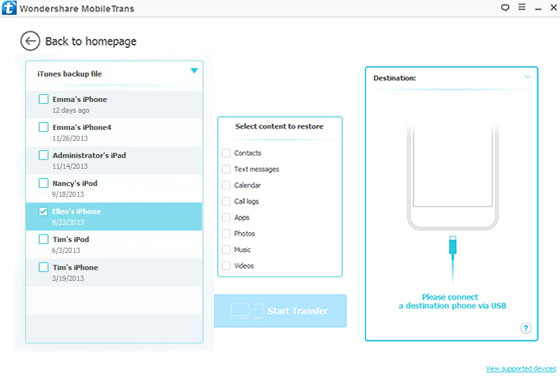Screen dimensions: 560x376
Task: Select the Ellen's iPhone name text
Action: click(76, 211)
